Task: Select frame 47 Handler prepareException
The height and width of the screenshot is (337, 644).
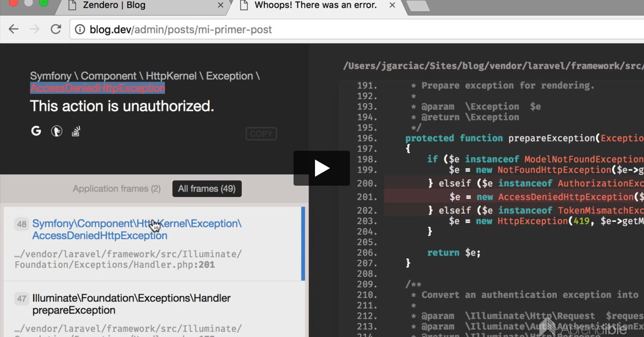Action: coord(152,309)
